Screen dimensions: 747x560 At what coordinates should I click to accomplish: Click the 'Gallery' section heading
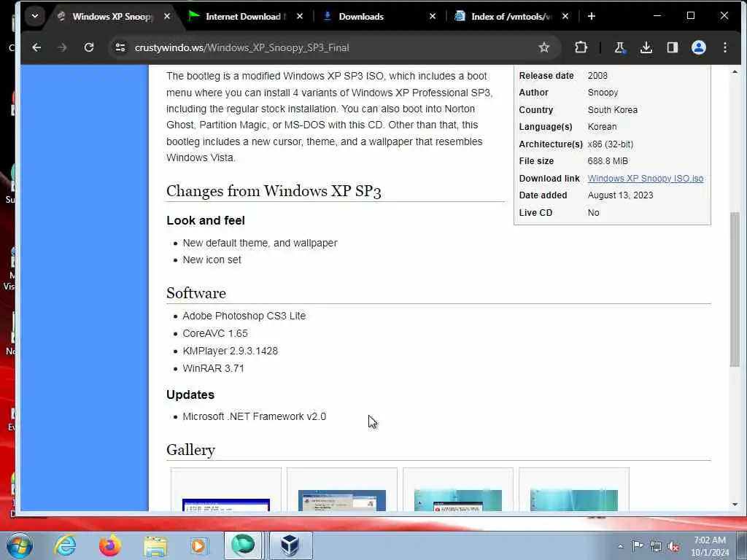(x=190, y=450)
